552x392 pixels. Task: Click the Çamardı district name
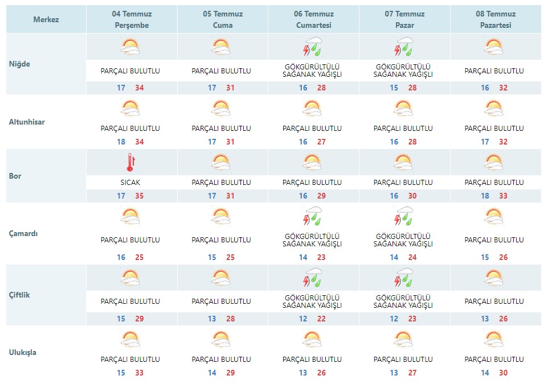click(x=23, y=233)
